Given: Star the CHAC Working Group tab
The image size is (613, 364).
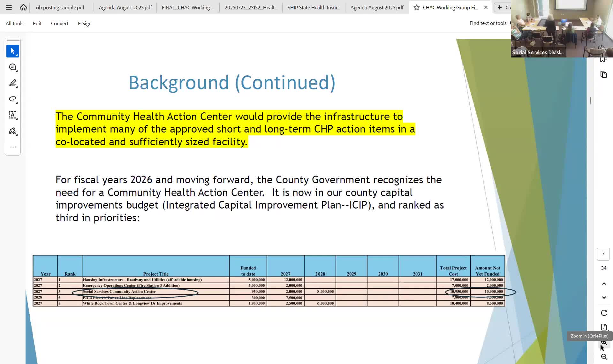Looking at the screenshot, I should point(416,7).
